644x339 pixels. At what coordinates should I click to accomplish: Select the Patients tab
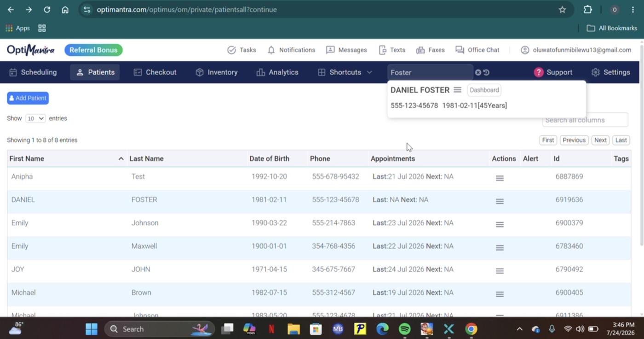95,72
